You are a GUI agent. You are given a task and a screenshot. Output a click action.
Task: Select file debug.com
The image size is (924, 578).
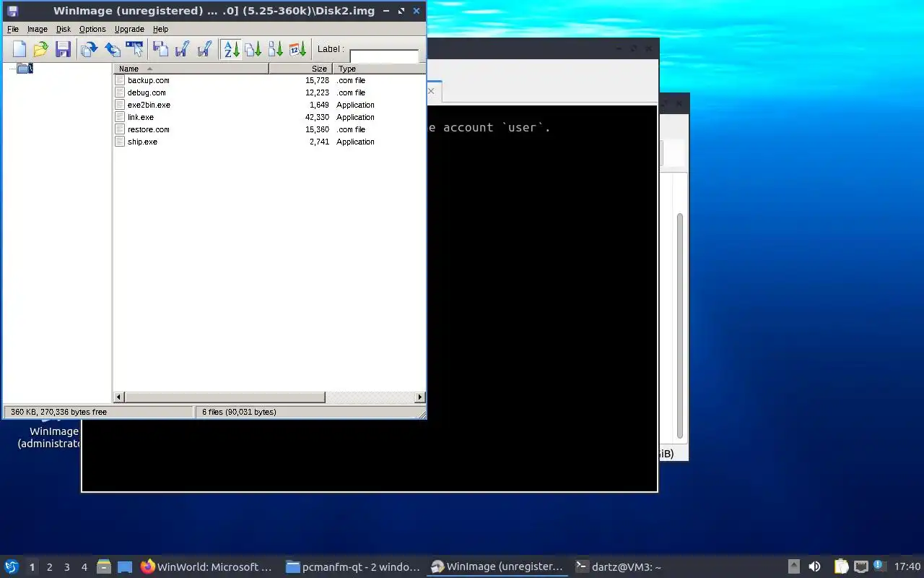(147, 92)
